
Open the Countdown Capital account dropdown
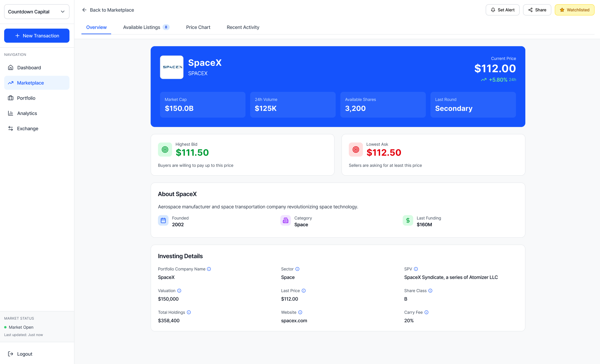[x=37, y=12]
